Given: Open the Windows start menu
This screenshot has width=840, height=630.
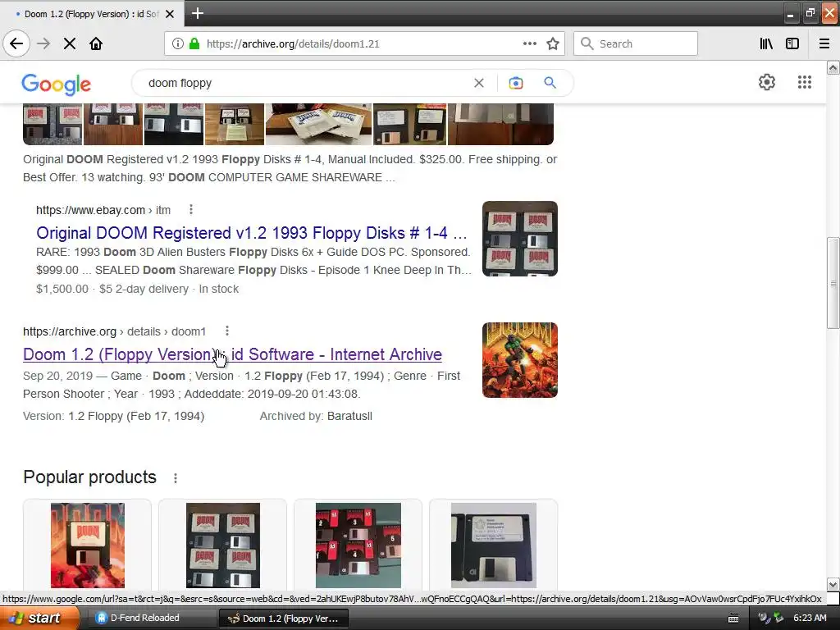Looking at the screenshot, I should click(39, 619).
